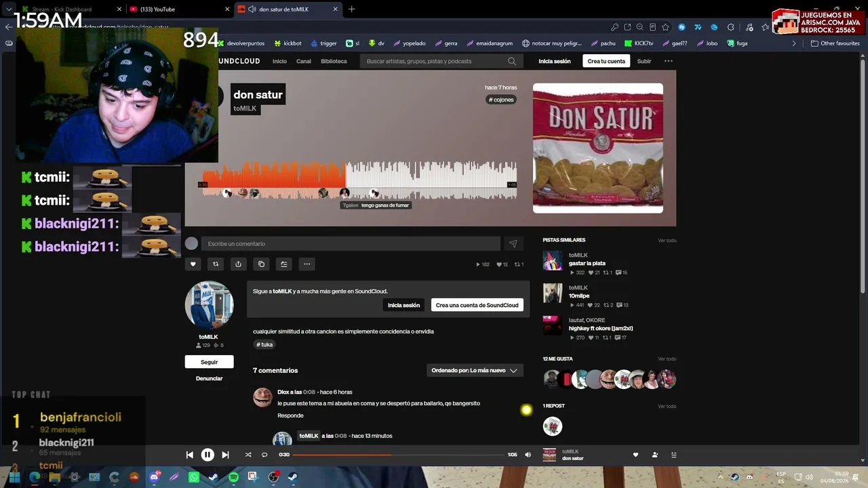Click Subir in the SoundCloud header
The height and width of the screenshot is (488, 868).
pyautogui.click(x=644, y=61)
